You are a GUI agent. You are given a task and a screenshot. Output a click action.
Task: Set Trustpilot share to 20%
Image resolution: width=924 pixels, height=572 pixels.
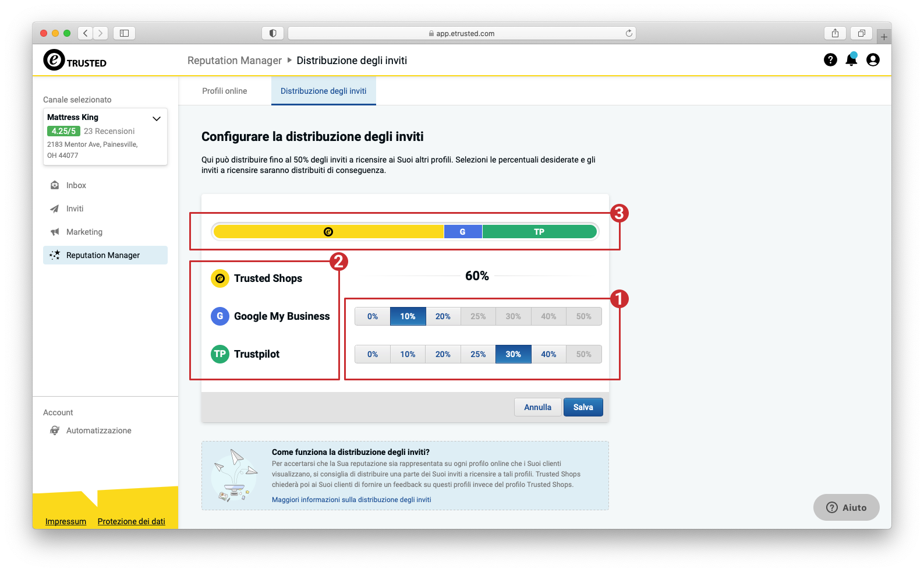443,354
